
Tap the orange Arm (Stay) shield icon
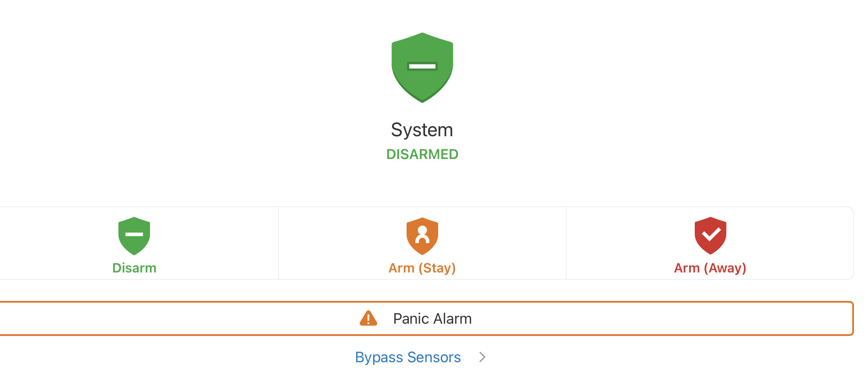click(422, 236)
